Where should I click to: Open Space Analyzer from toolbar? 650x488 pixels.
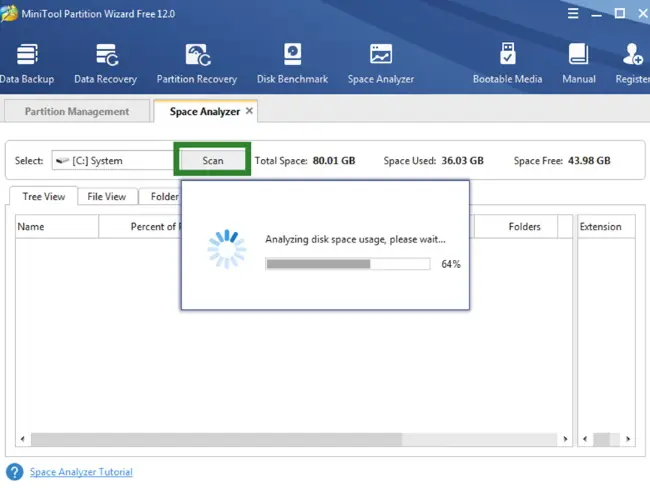[x=381, y=63]
